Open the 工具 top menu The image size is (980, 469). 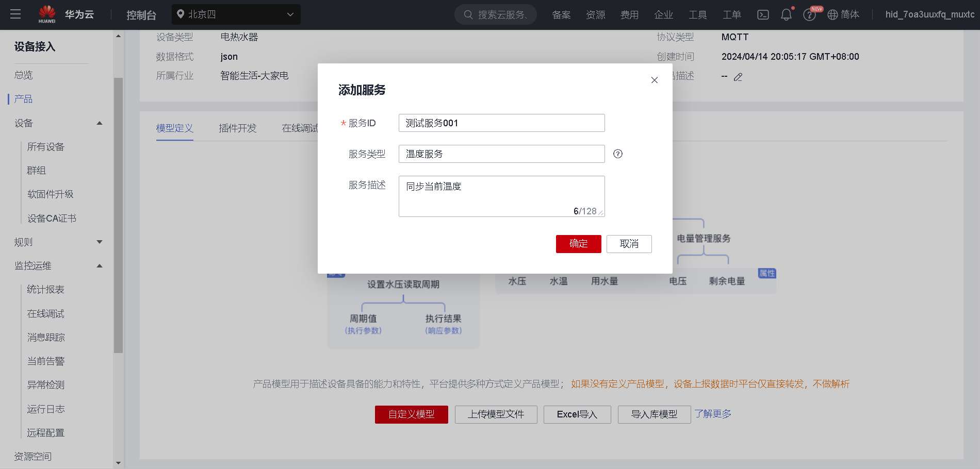click(x=697, y=14)
